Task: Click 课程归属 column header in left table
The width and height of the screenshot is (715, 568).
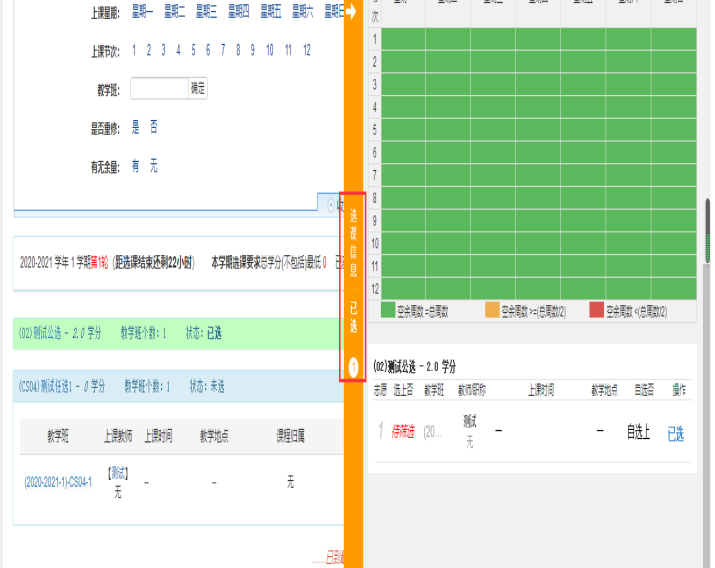Action: pyautogui.click(x=290, y=436)
